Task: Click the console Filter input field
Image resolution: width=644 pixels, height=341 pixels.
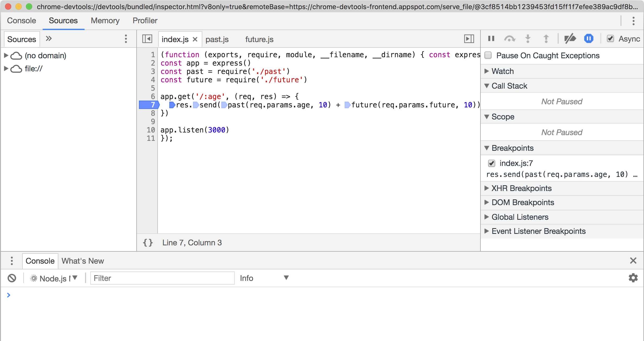Action: click(162, 278)
